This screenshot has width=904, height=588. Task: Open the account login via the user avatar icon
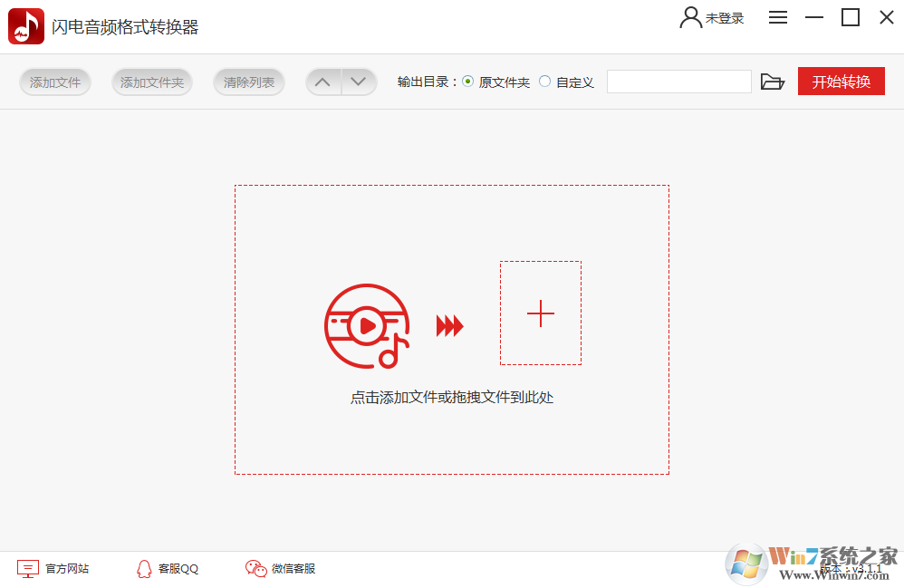(x=688, y=16)
